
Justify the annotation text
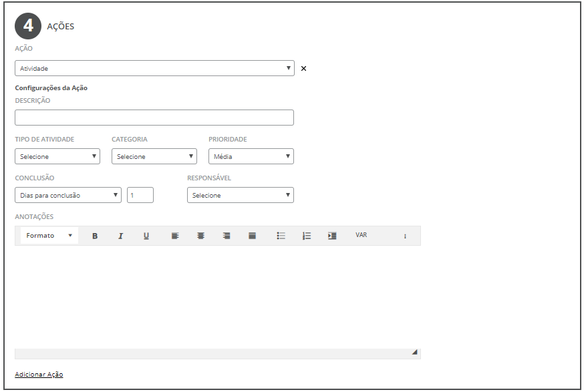pyautogui.click(x=252, y=236)
